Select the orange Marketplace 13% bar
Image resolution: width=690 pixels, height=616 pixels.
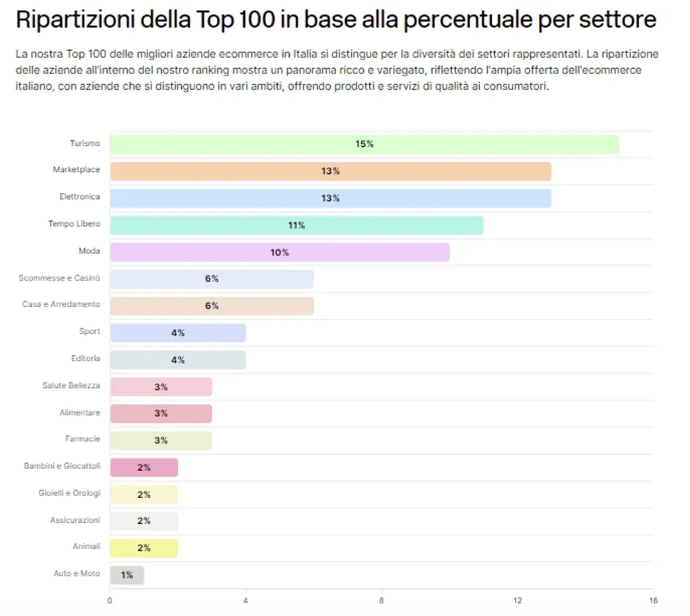pyautogui.click(x=330, y=172)
